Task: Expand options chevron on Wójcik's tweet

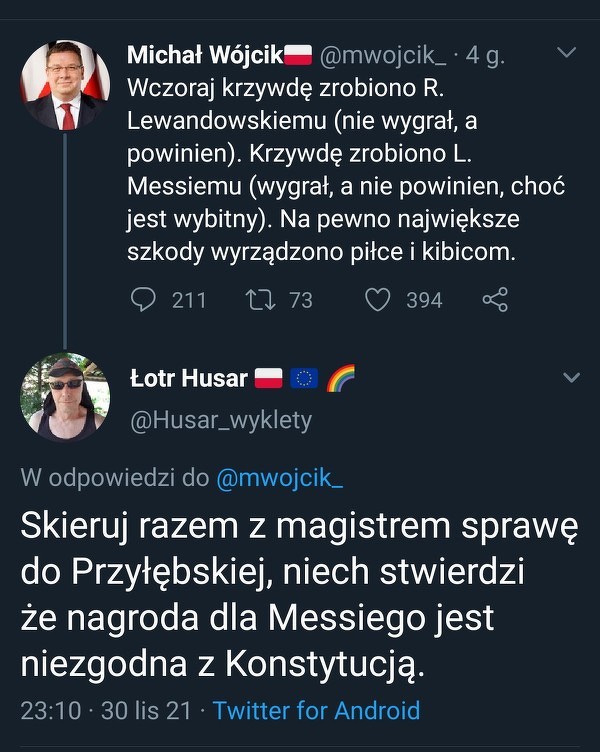Action: point(565,52)
